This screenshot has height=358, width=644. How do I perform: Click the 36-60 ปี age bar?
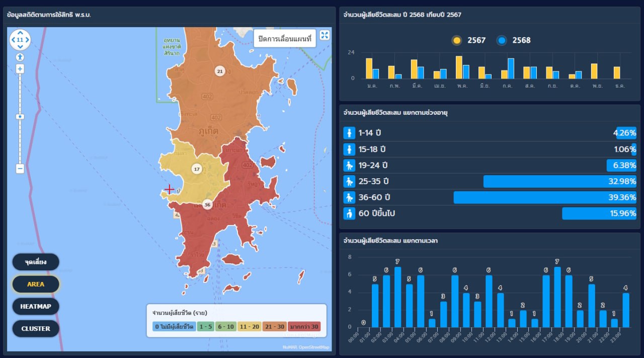coord(544,197)
